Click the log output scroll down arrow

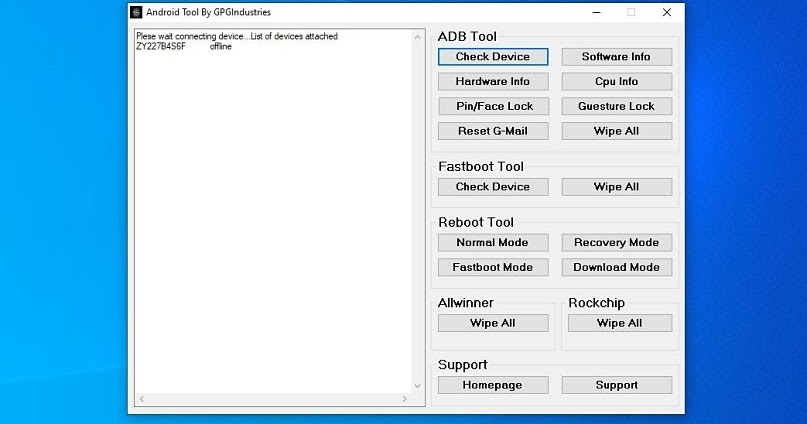pyautogui.click(x=417, y=386)
